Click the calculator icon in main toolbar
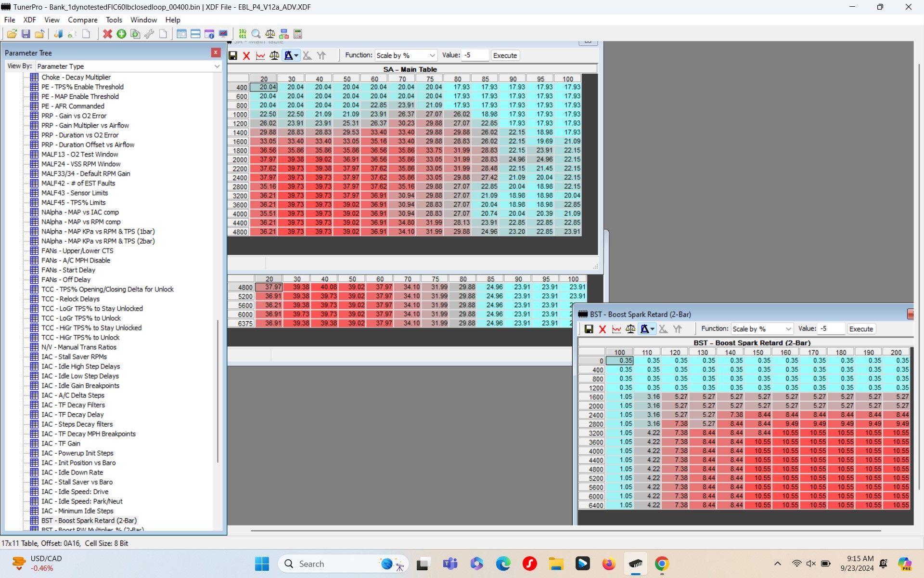This screenshot has width=924, height=578. 298,34
